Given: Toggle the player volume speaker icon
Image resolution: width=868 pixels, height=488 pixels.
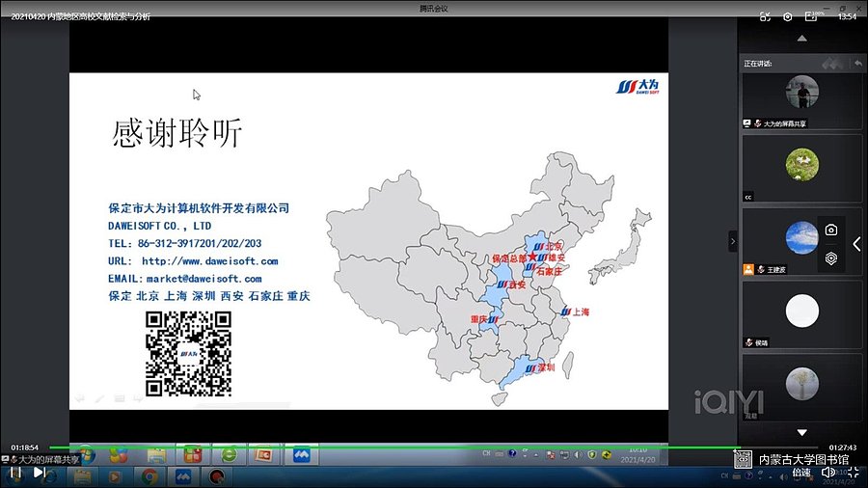Looking at the screenshot, I should pyautogui.click(x=828, y=473).
